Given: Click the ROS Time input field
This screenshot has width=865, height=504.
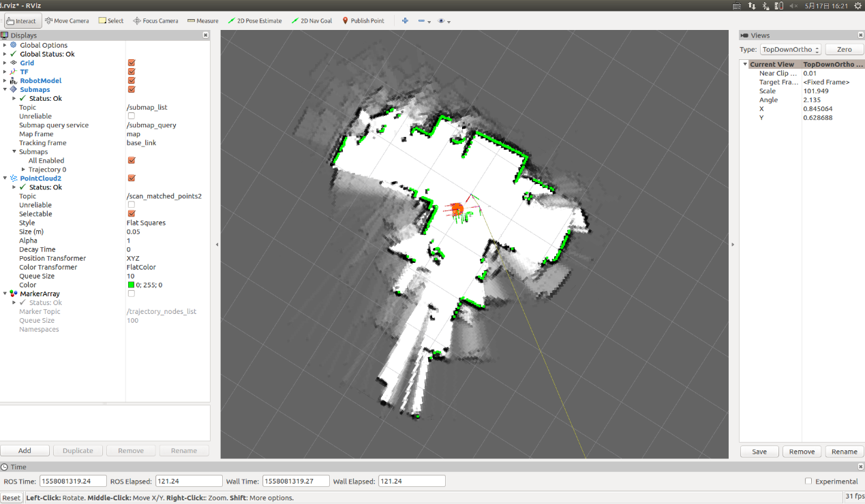Looking at the screenshot, I should (x=73, y=481).
